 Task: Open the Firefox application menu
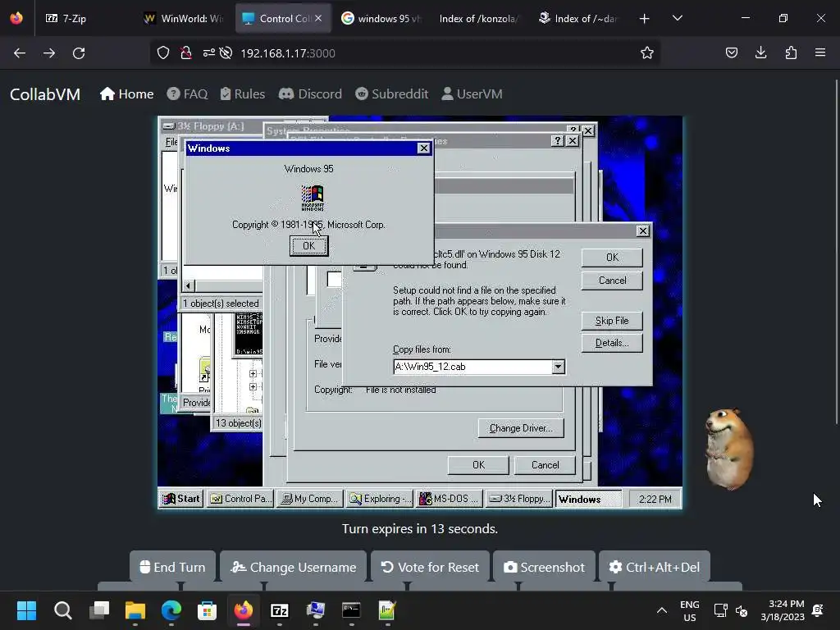point(820,52)
